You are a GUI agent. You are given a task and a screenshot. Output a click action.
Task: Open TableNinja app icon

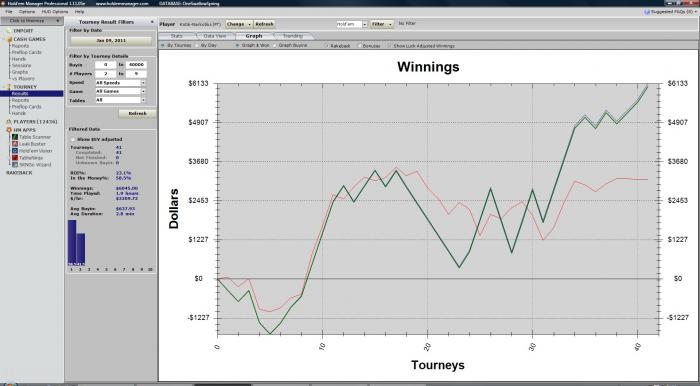pos(15,158)
